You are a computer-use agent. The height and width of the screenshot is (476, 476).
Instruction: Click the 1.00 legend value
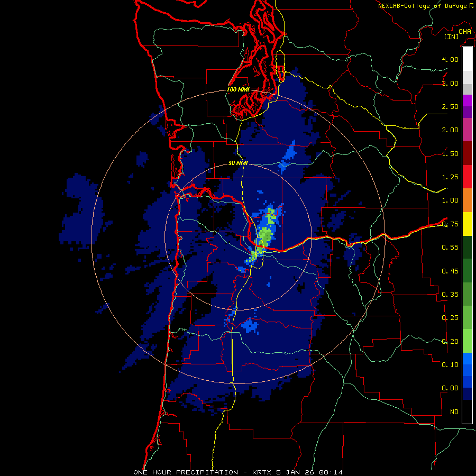pos(450,200)
